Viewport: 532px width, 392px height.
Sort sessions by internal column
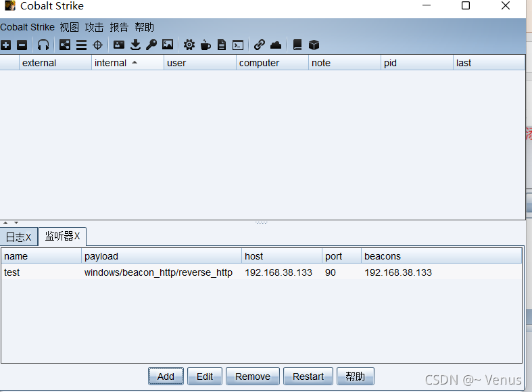[128, 63]
